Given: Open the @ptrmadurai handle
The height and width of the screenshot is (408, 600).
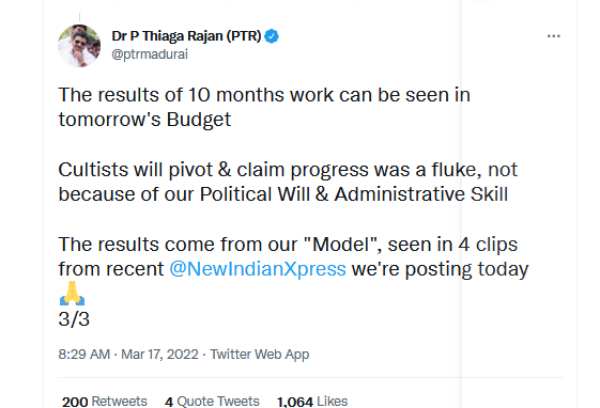Looking at the screenshot, I should pos(148,55).
